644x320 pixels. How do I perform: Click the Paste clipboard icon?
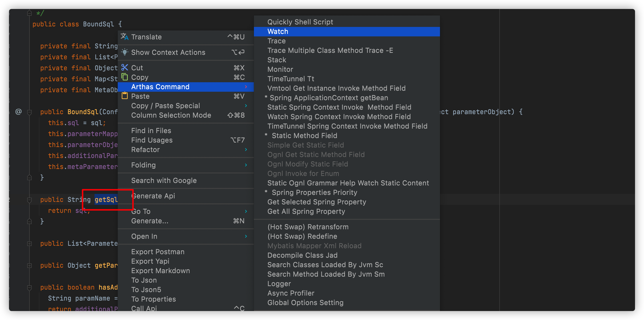coord(124,96)
